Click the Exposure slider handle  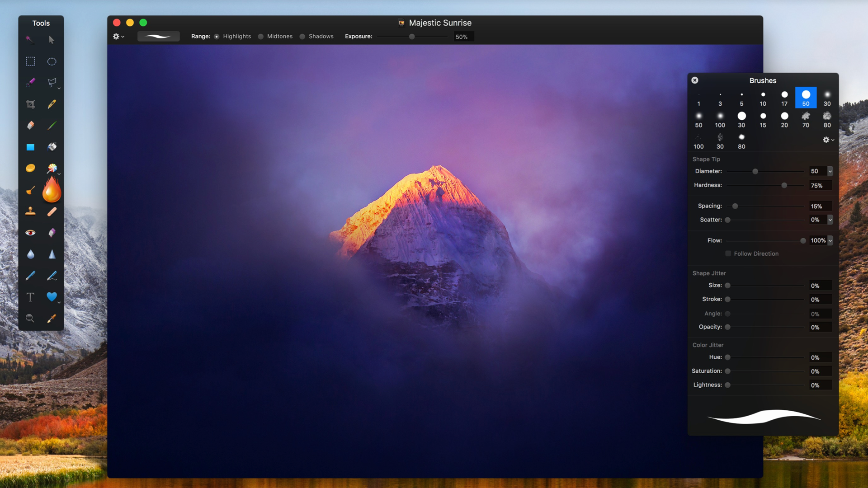point(412,37)
